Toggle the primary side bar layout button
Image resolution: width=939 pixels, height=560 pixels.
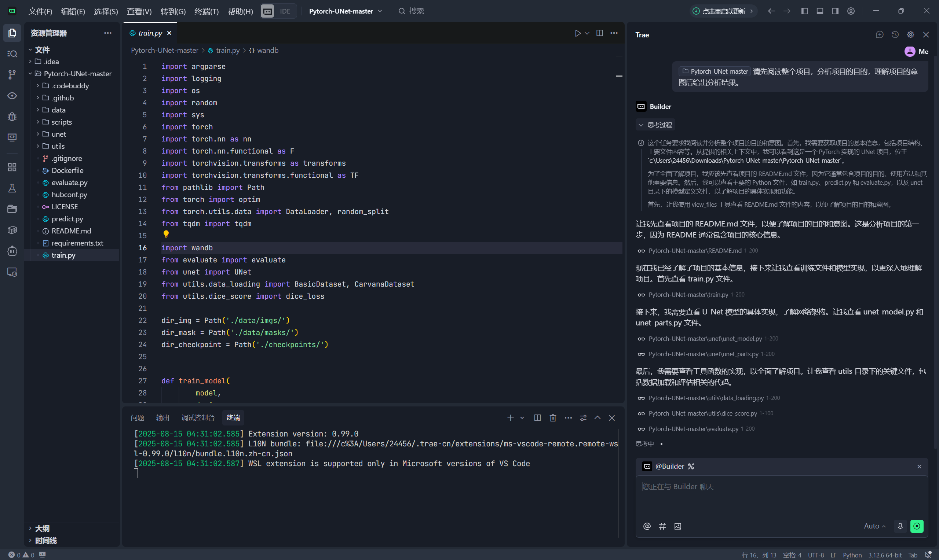(x=805, y=11)
